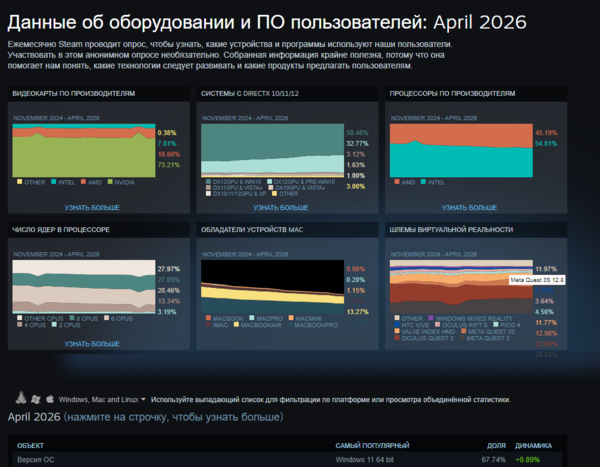The image size is (600, 467).
Task: Open 'УЗНАТЬ БОЛЬШЕ' under DirectX 10/11/12 systems
Action: [x=280, y=207]
